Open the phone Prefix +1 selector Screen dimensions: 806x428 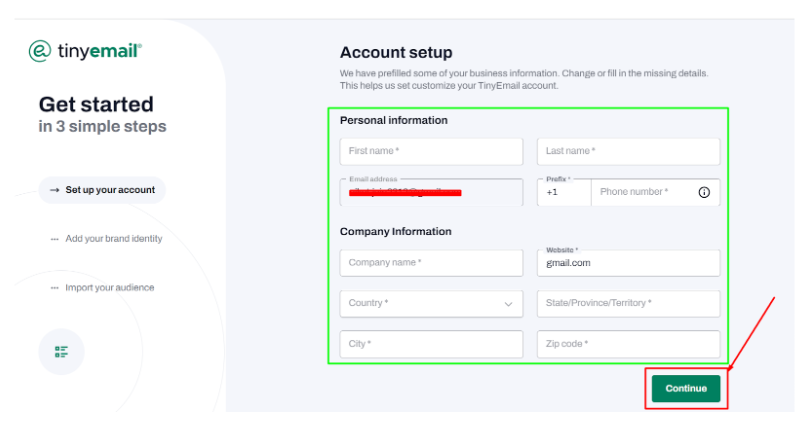[x=564, y=192]
